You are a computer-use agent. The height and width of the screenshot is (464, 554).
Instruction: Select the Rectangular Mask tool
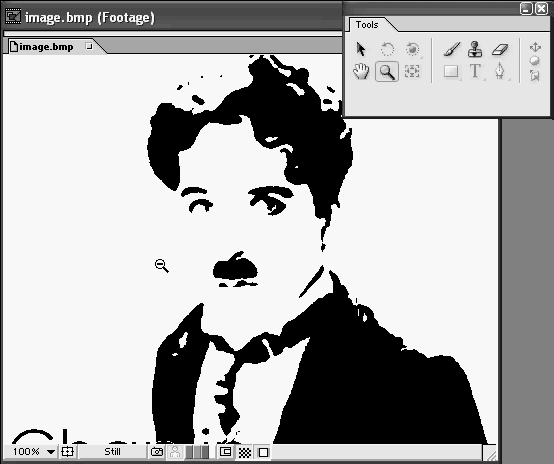pyautogui.click(x=451, y=71)
